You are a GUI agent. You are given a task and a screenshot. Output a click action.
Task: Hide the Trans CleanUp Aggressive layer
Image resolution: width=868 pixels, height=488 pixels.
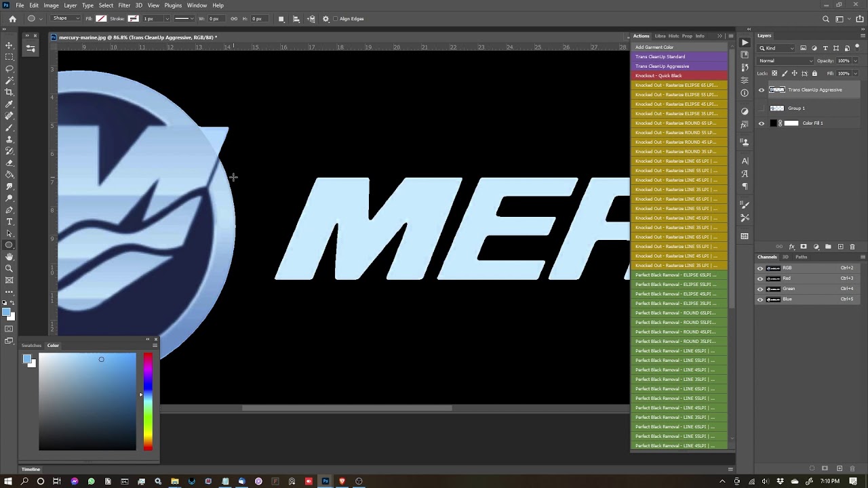pos(761,89)
